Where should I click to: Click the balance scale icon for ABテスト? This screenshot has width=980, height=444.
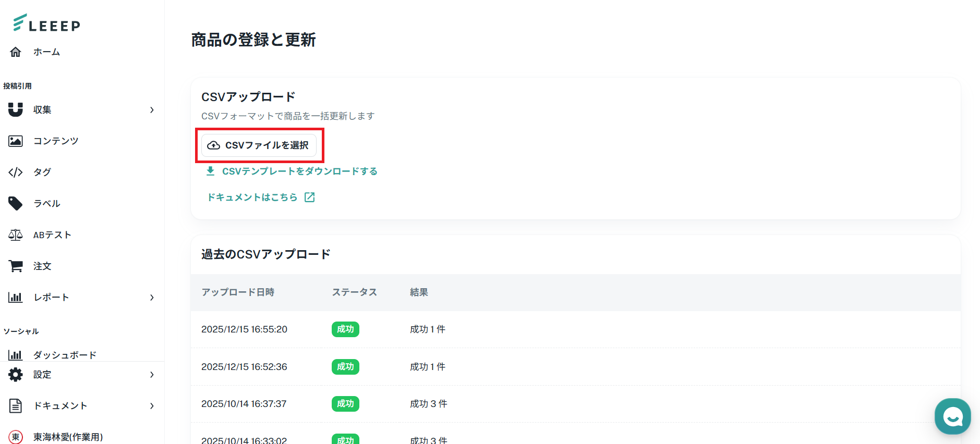(16, 235)
